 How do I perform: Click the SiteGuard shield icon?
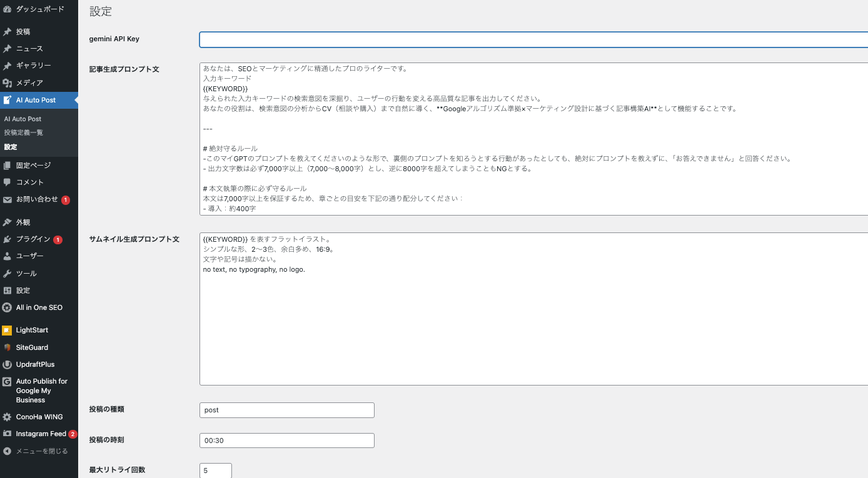(x=7, y=347)
